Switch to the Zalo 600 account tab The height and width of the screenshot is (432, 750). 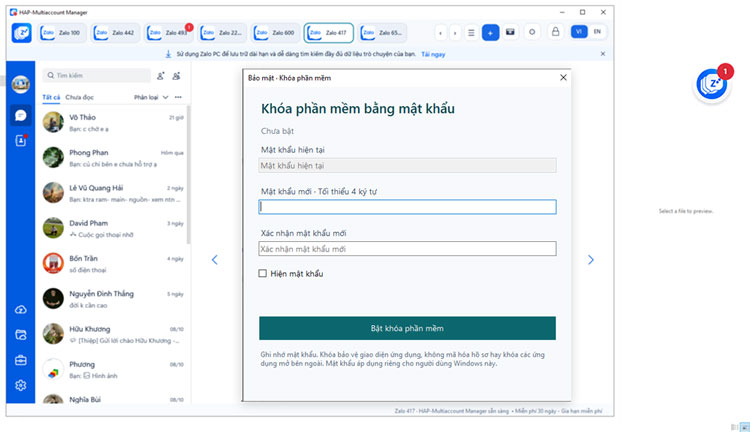coord(276,33)
